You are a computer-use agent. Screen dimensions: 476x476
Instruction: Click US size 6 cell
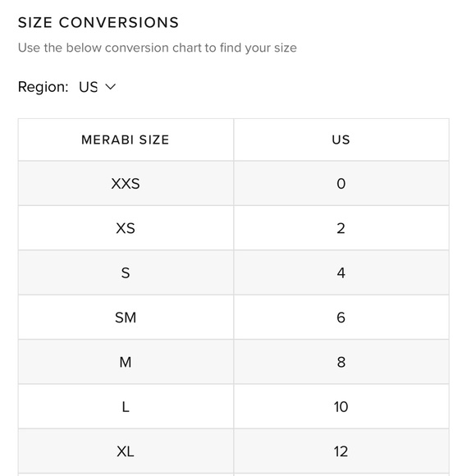pyautogui.click(x=341, y=318)
